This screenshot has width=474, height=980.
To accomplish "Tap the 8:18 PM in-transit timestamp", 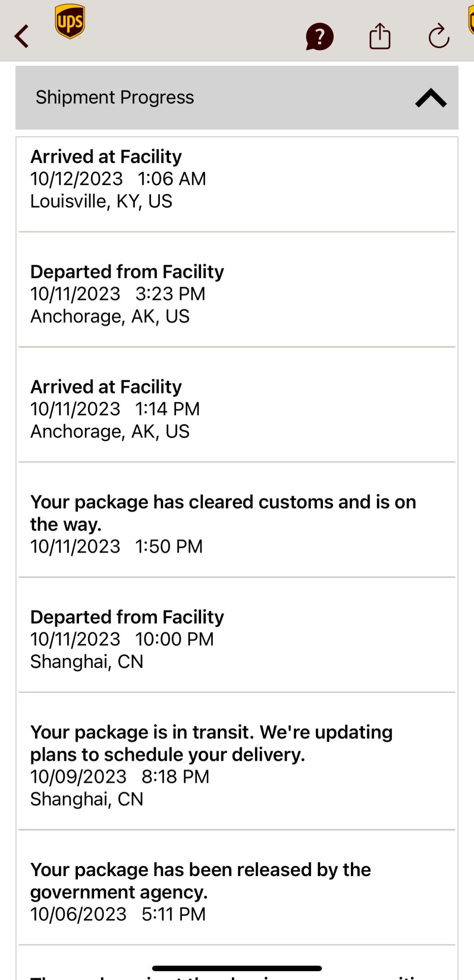I will 175,777.
